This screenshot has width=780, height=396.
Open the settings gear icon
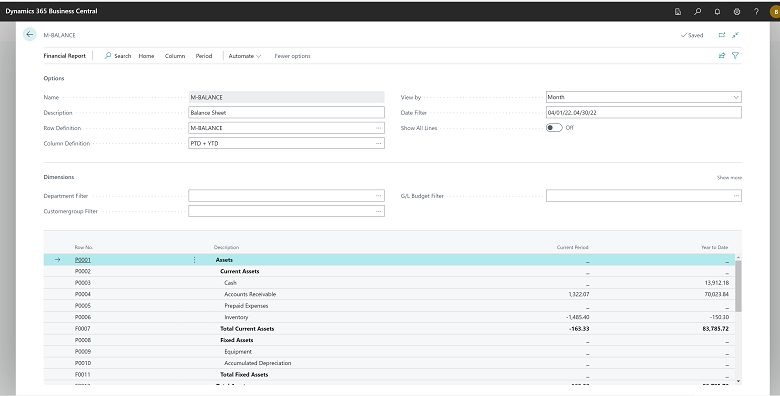click(737, 11)
